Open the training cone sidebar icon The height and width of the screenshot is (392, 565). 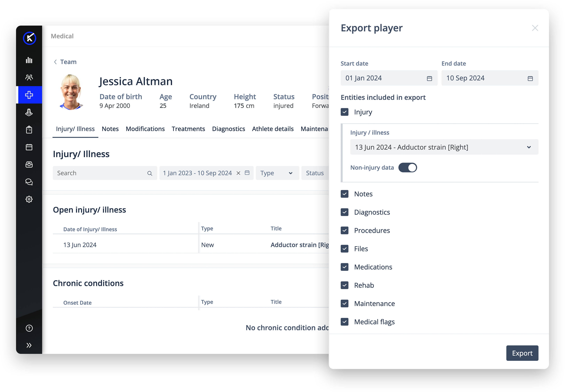[x=29, y=112]
